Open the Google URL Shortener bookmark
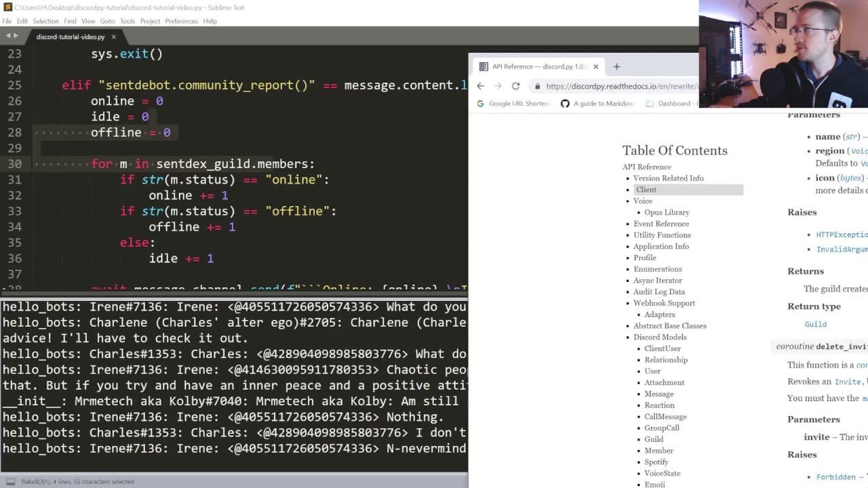This screenshot has width=868, height=488. tap(513, 104)
